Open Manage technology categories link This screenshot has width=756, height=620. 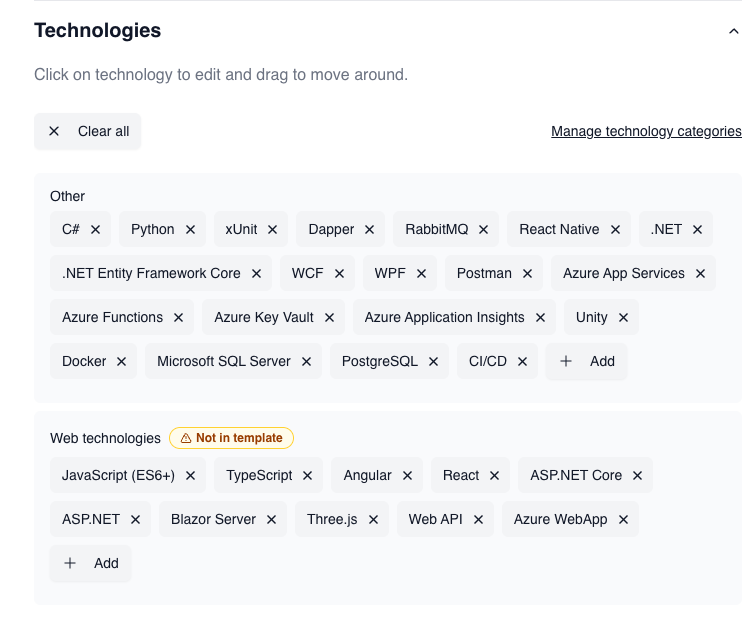click(x=646, y=131)
